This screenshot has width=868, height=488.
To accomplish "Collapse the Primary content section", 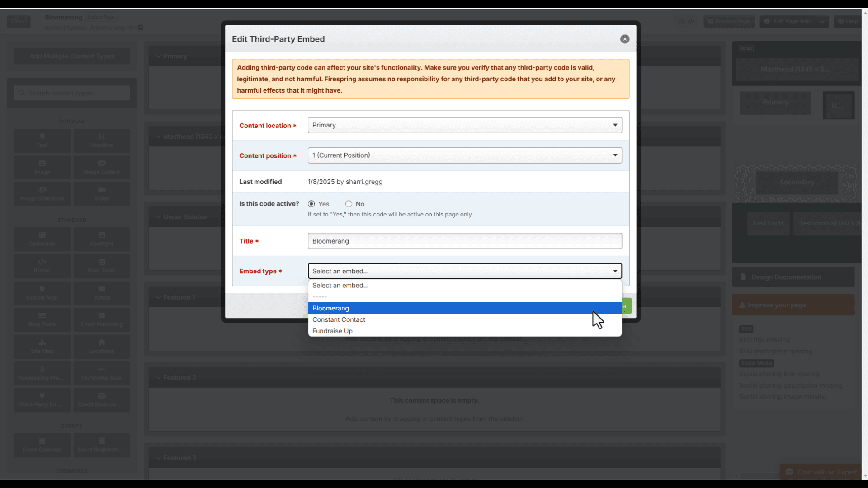I will 159,56.
